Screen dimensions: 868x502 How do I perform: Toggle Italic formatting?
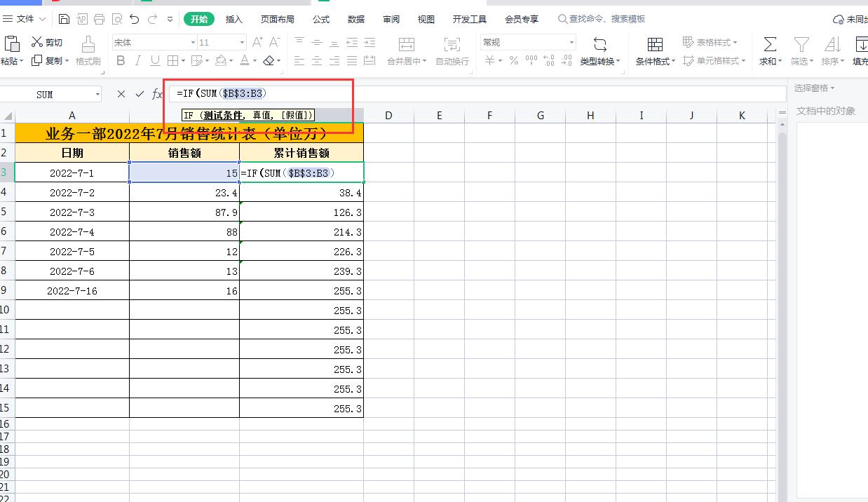[x=138, y=61]
